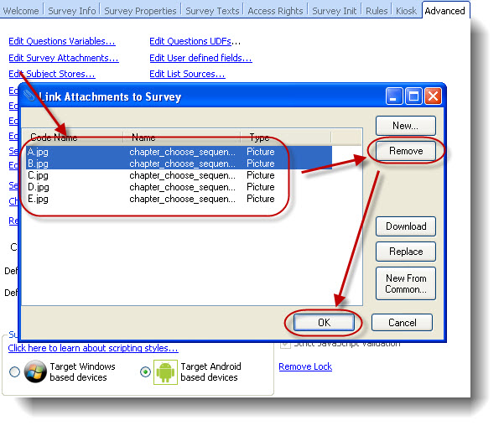Click the Picture type cell for A.jpg
Screen dimensions: 504x431
[x=260, y=152]
